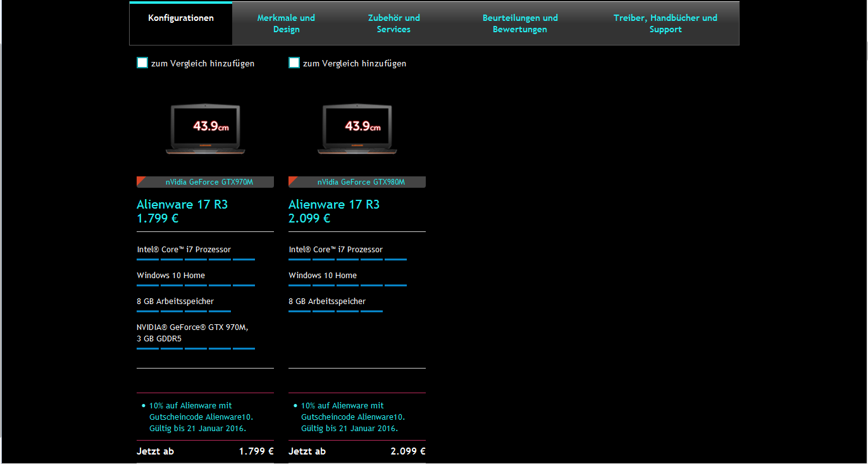Click the cyan 2.099 € price under the title
The image size is (868, 464).
coord(309,219)
